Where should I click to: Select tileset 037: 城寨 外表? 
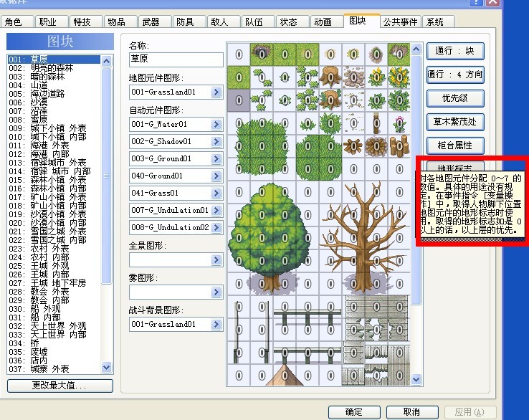(54, 369)
